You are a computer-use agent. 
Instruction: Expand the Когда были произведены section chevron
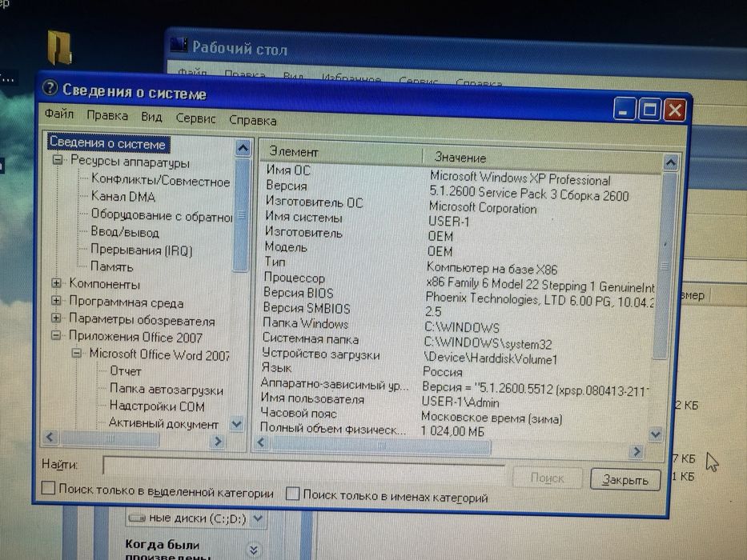tap(253, 550)
